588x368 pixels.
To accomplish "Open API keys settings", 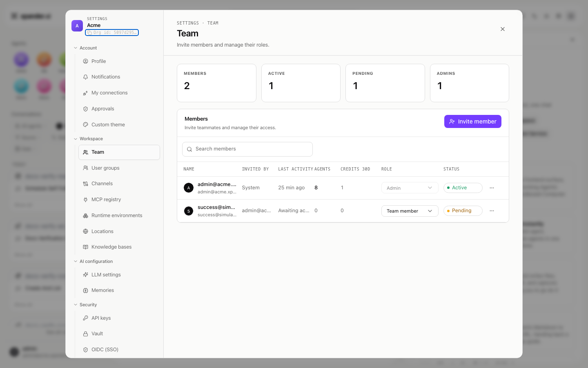I will (x=119, y=318).
